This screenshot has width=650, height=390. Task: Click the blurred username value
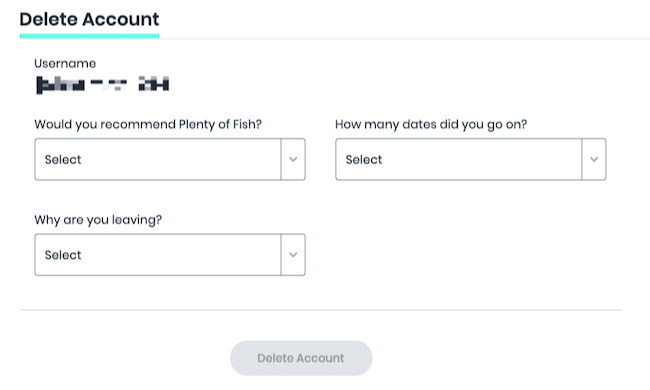102,85
